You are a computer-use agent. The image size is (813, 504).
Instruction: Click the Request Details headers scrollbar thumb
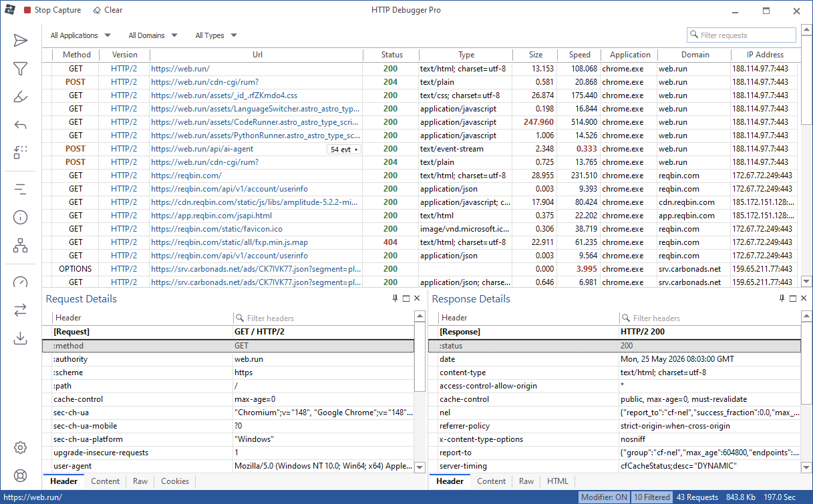tap(420, 357)
